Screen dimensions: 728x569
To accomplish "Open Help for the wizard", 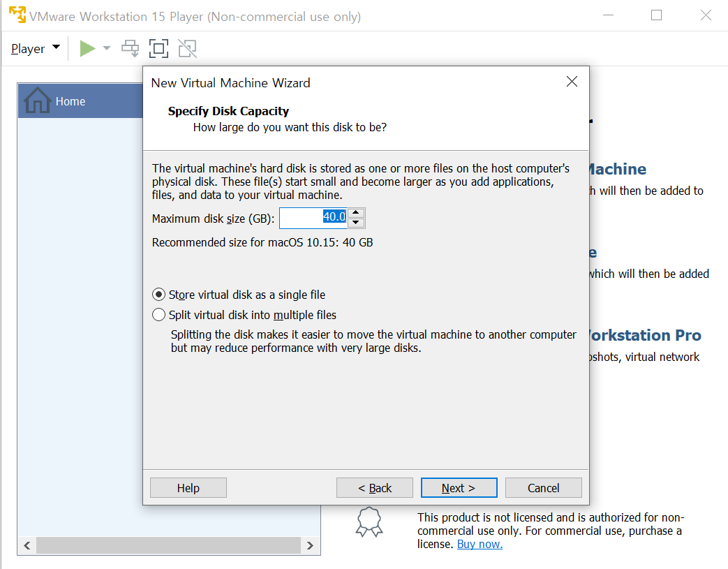I will click(188, 488).
